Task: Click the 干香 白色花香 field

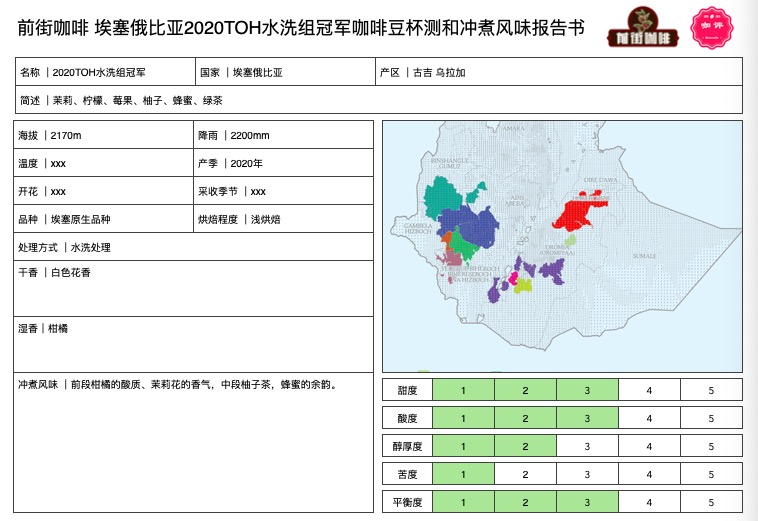Action: click(x=193, y=289)
